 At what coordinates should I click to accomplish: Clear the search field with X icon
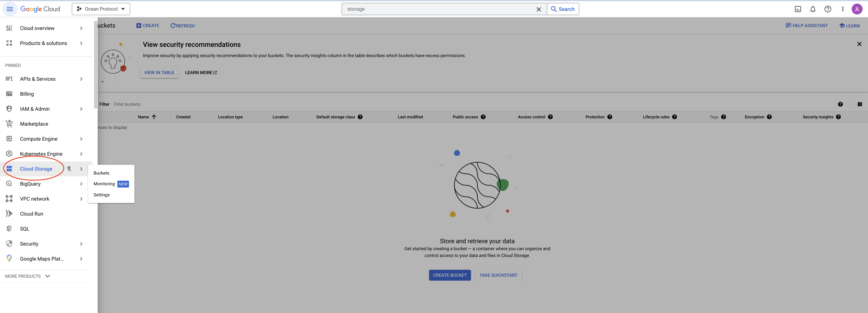point(538,9)
